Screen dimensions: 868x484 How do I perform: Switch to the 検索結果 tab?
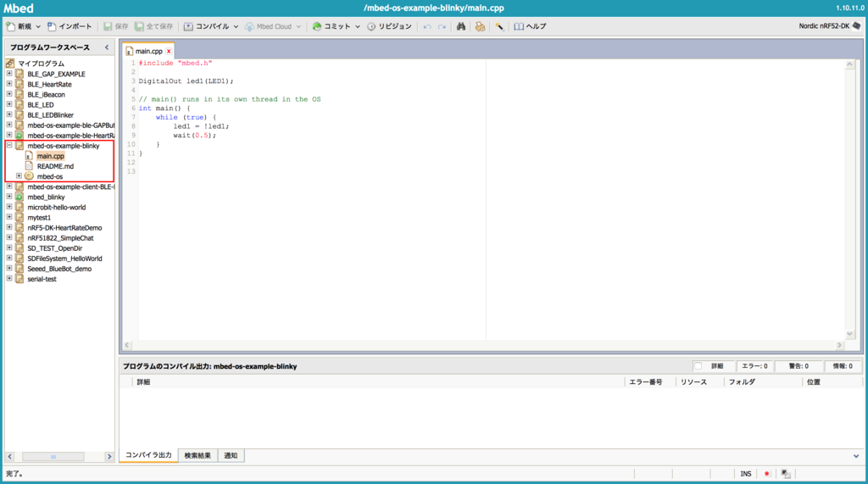click(x=198, y=456)
